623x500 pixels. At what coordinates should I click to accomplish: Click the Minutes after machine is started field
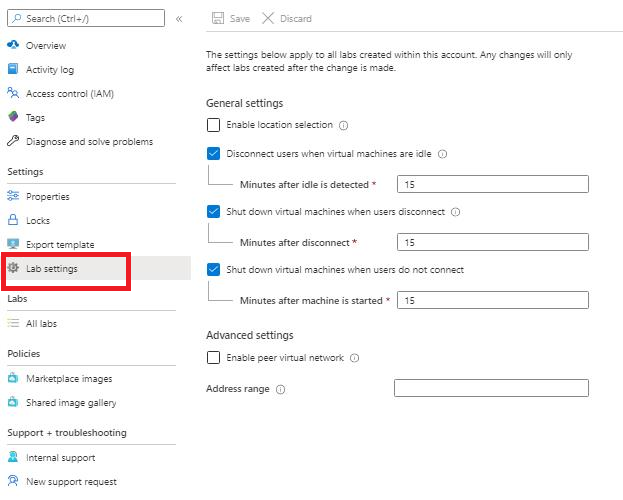point(493,300)
